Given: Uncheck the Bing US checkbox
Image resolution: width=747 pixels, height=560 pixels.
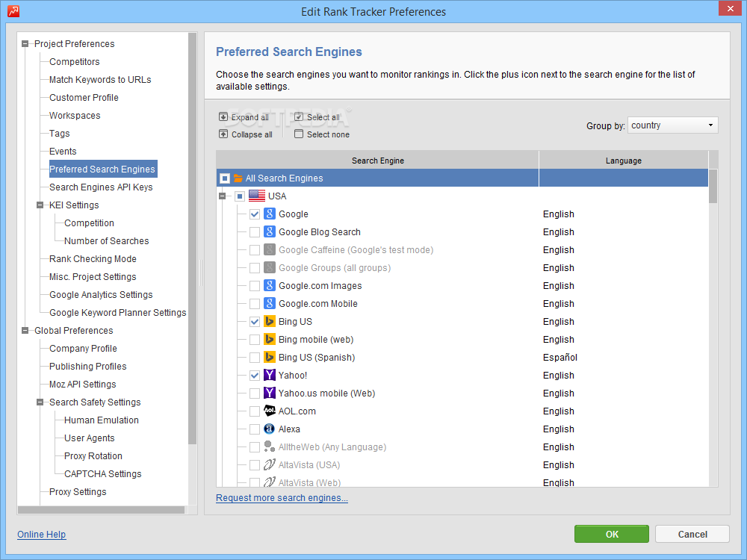Looking at the screenshot, I should pos(255,322).
